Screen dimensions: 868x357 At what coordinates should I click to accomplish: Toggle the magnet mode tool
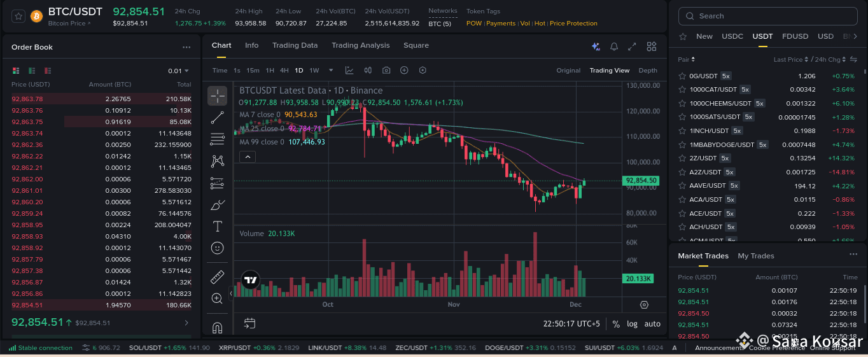(218, 328)
